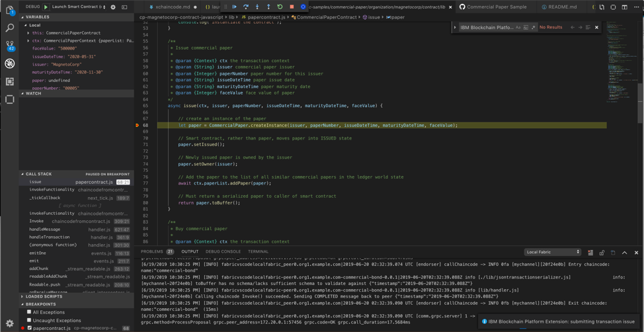Click the blue circular debug toolbar icon
This screenshot has width=644, height=332.
303,7
